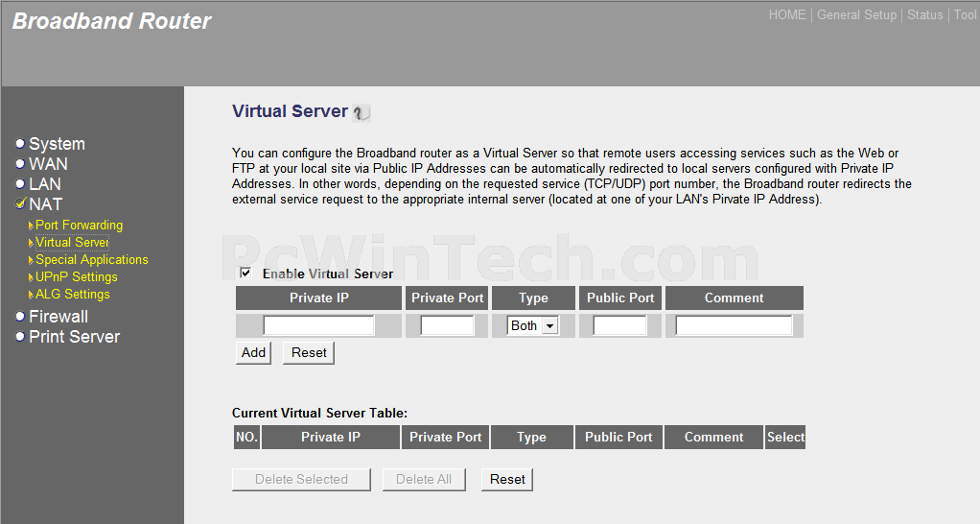This screenshot has width=980, height=524.
Task: Open the LAN section in sidebar
Action: (45, 184)
